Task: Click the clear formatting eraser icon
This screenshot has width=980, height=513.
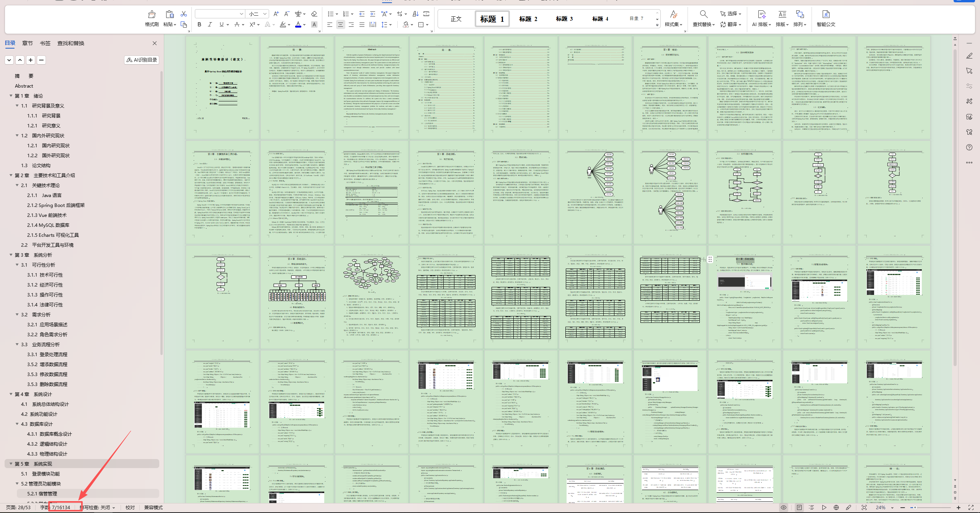Action: click(x=314, y=14)
